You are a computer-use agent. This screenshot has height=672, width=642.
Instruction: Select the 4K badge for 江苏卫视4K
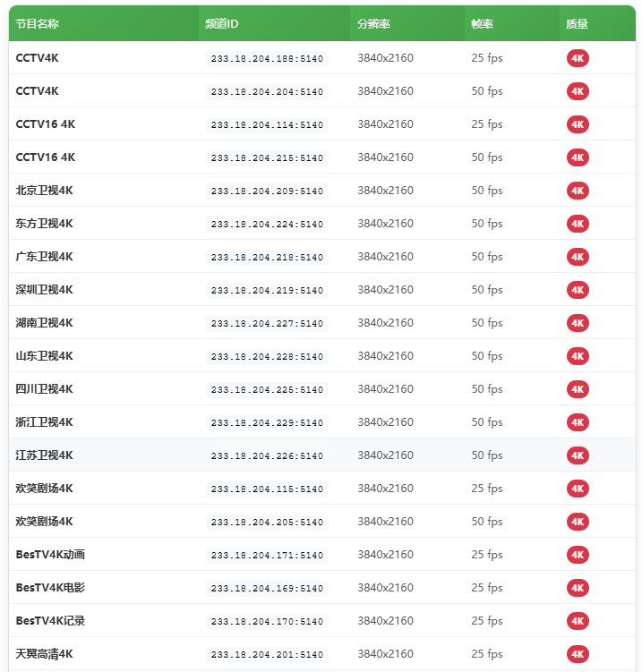pyautogui.click(x=578, y=455)
